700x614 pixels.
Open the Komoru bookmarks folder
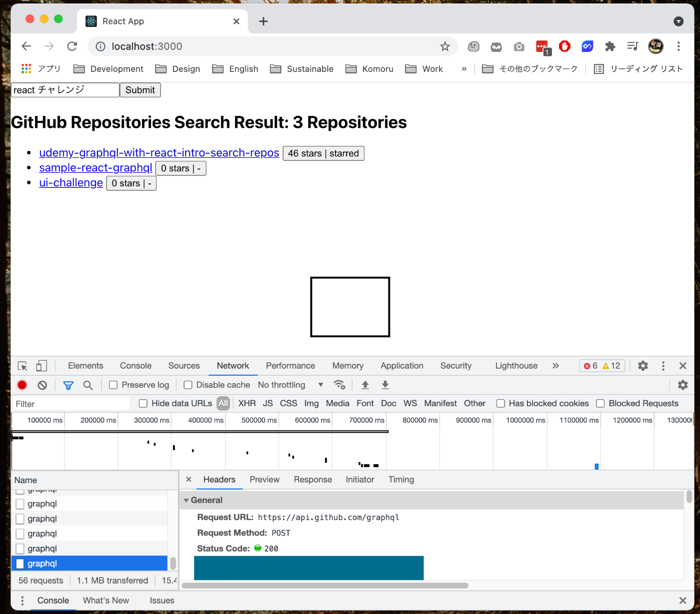pos(369,69)
